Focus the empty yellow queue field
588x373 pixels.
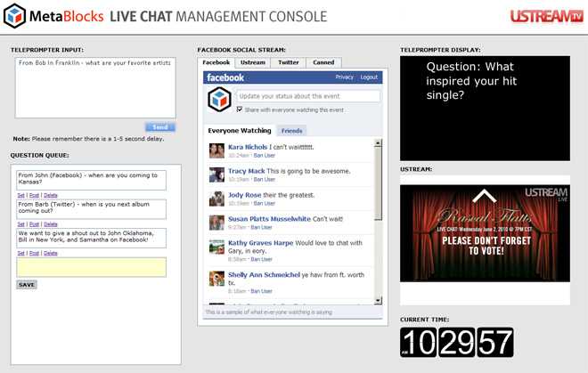pos(91,267)
